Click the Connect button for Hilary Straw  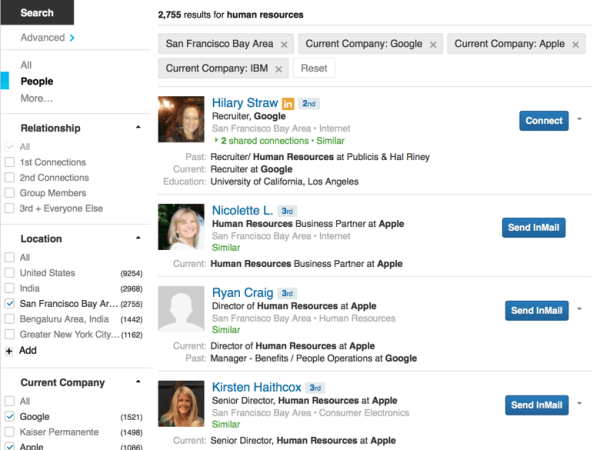(x=544, y=121)
